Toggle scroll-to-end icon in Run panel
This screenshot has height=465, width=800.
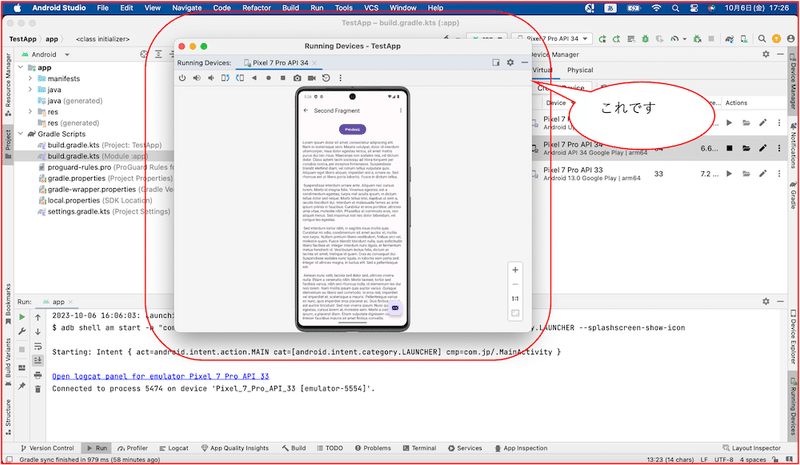click(38, 361)
